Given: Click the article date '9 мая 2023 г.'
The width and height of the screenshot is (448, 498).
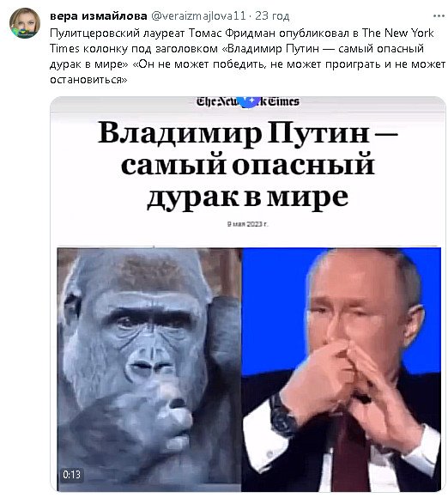Looking at the screenshot, I should click(248, 224).
